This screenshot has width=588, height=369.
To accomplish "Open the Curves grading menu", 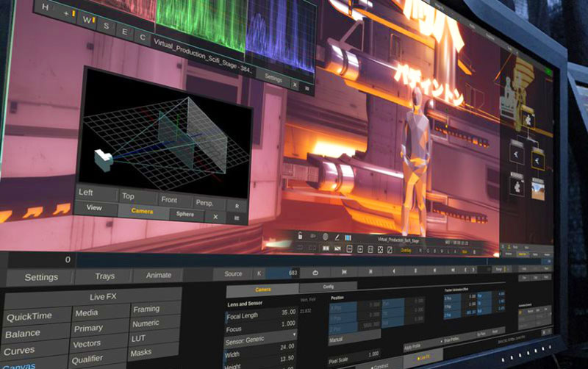I will (x=20, y=350).
